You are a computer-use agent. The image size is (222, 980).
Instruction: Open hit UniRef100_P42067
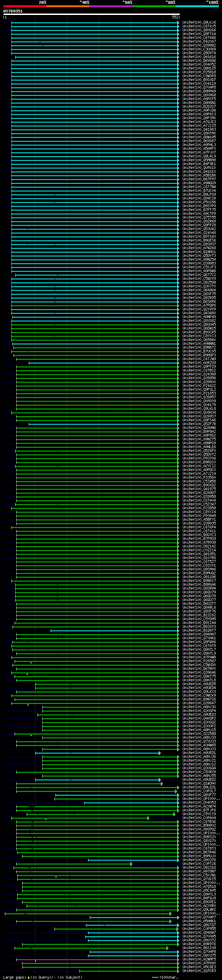pyautogui.click(x=199, y=41)
